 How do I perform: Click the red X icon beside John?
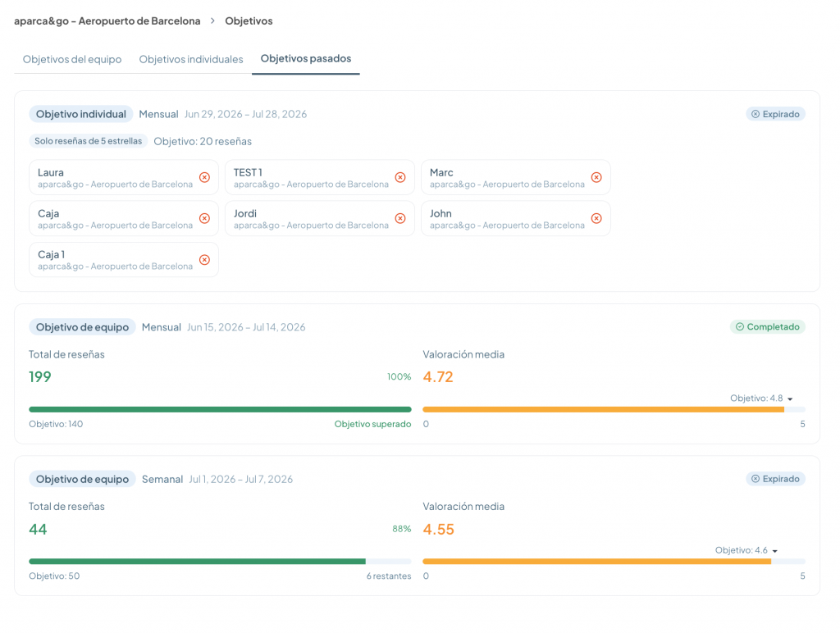coord(596,218)
